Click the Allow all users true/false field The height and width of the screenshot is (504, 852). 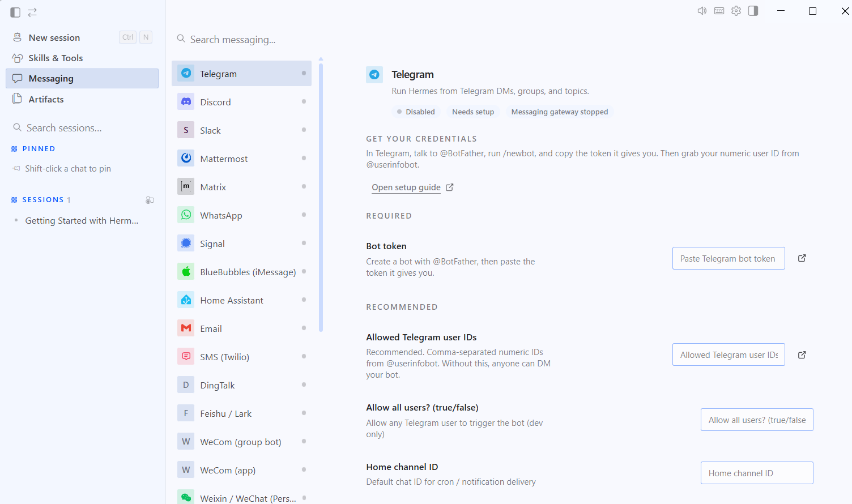coord(757,420)
